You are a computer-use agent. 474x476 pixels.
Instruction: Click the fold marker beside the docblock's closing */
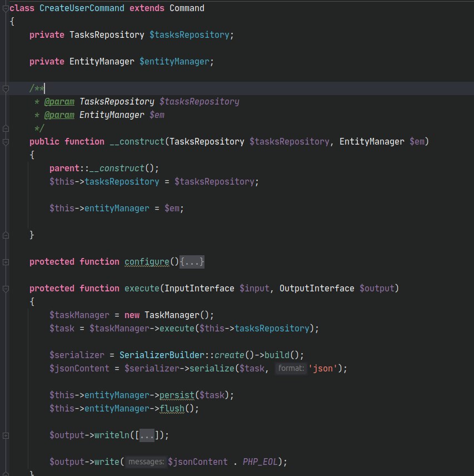[x=6, y=128]
